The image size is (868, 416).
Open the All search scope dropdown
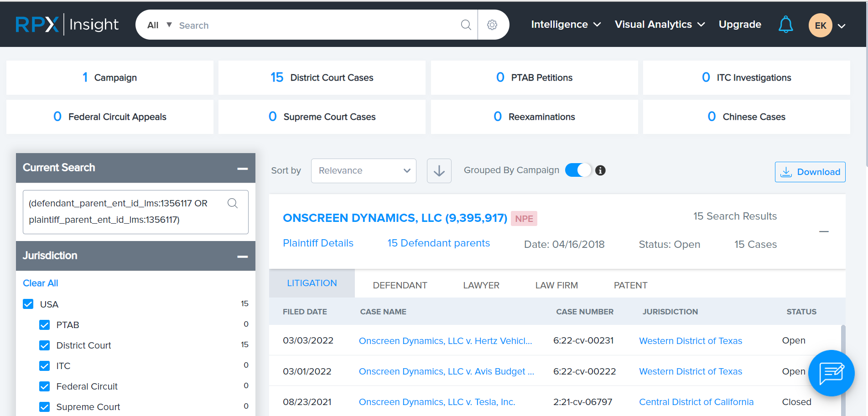click(x=159, y=25)
